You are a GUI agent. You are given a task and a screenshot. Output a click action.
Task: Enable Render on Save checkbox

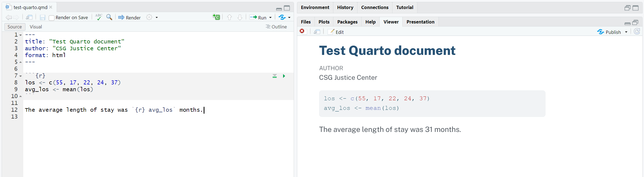[51, 18]
